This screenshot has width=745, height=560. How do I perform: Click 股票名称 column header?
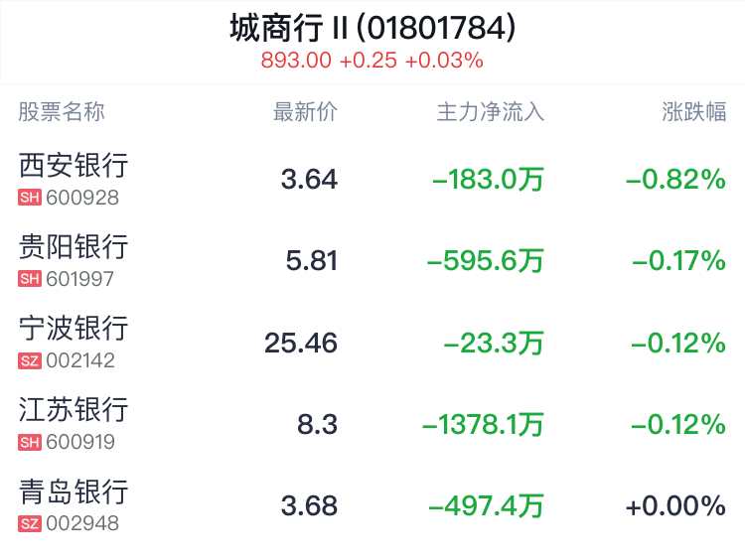pos(62,112)
